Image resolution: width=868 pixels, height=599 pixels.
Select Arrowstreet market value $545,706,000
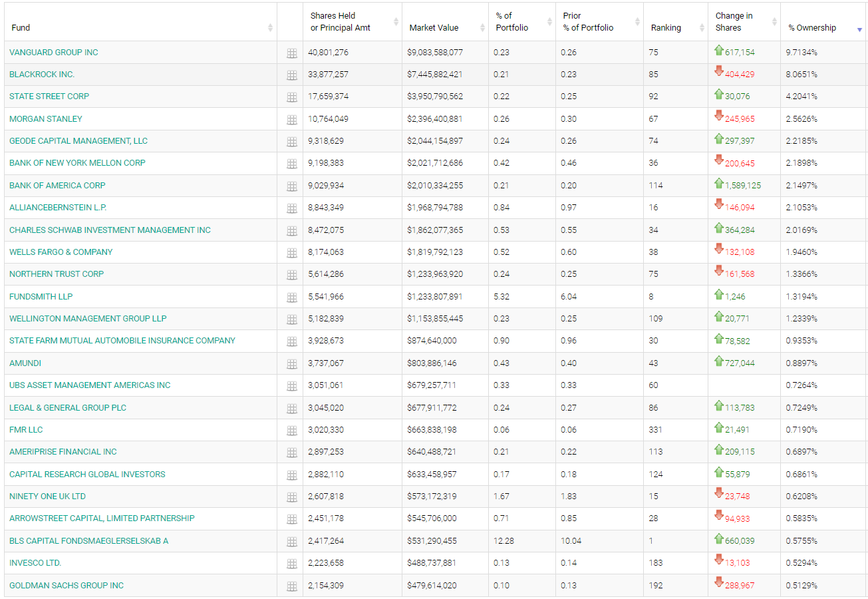tap(432, 518)
